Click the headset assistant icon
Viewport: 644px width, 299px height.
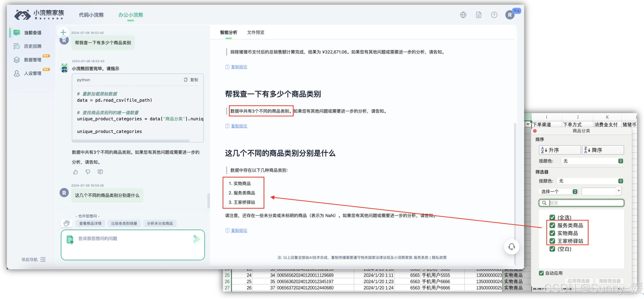(x=511, y=247)
